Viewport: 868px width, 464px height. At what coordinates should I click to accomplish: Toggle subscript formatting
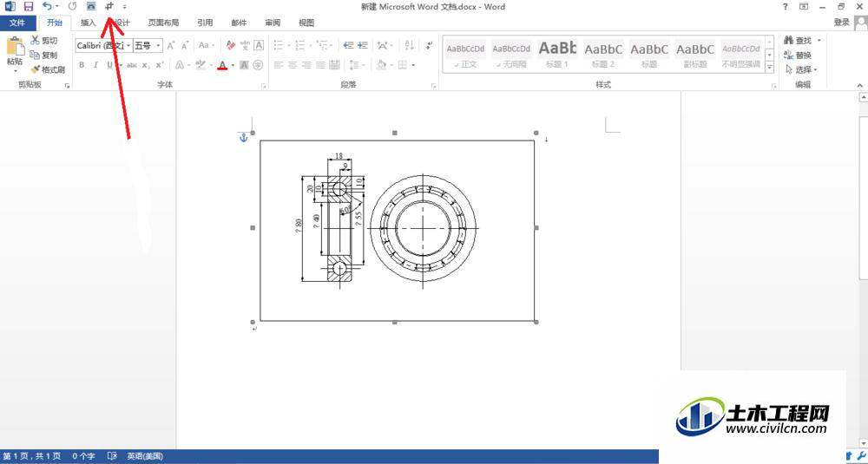click(146, 65)
